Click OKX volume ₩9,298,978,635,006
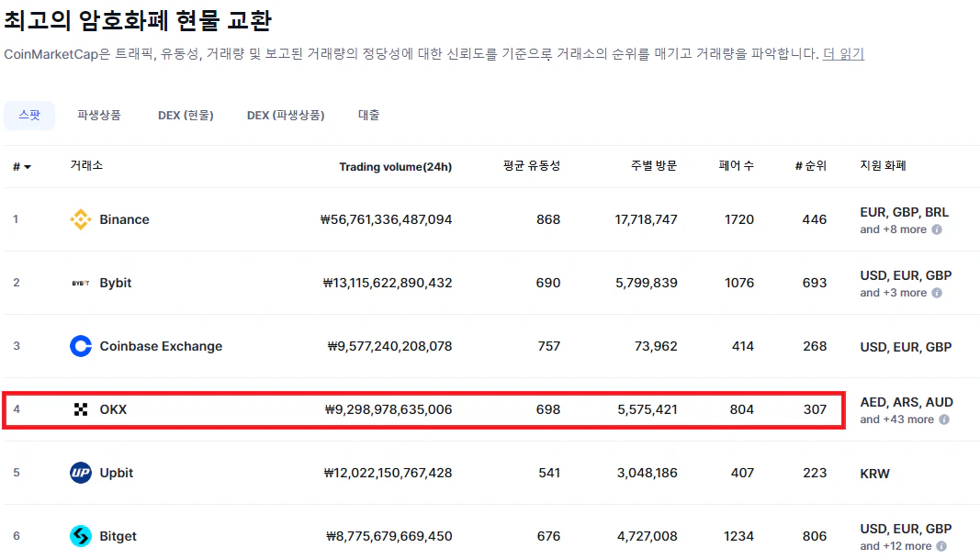 point(389,409)
